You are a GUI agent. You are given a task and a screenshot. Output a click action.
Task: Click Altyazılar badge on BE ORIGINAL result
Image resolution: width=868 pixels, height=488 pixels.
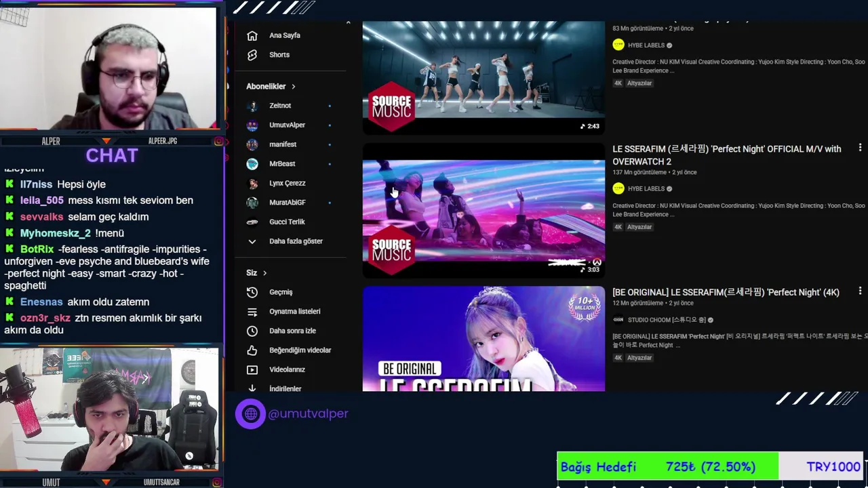click(x=639, y=358)
